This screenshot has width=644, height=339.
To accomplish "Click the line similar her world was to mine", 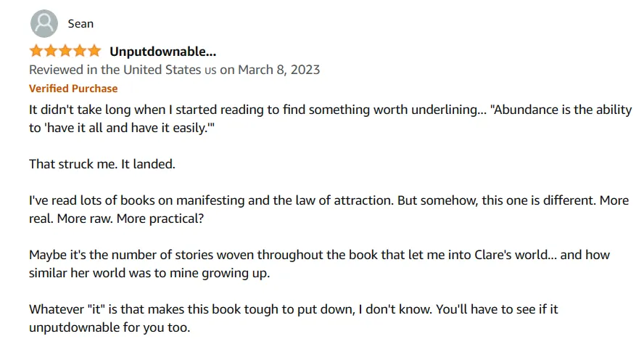I will 149,273.
